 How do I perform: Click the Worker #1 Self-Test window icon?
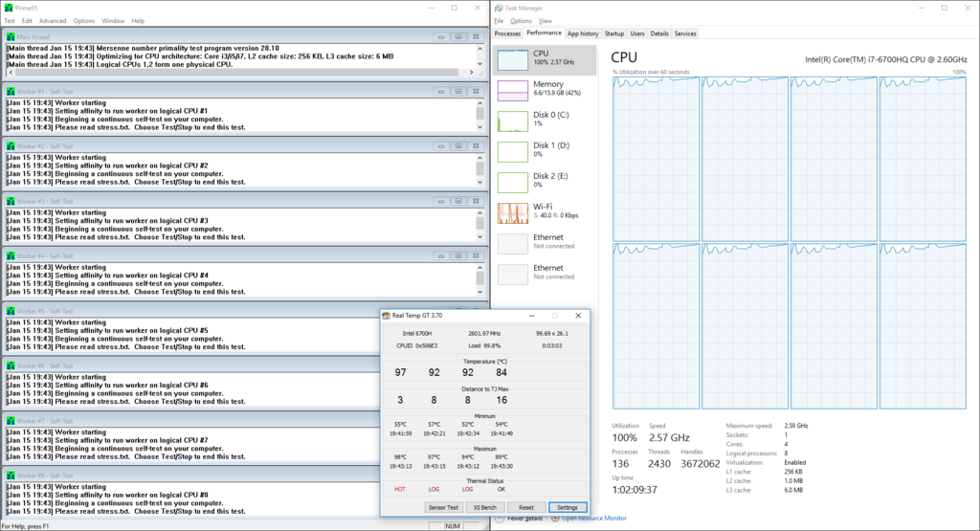[11, 91]
